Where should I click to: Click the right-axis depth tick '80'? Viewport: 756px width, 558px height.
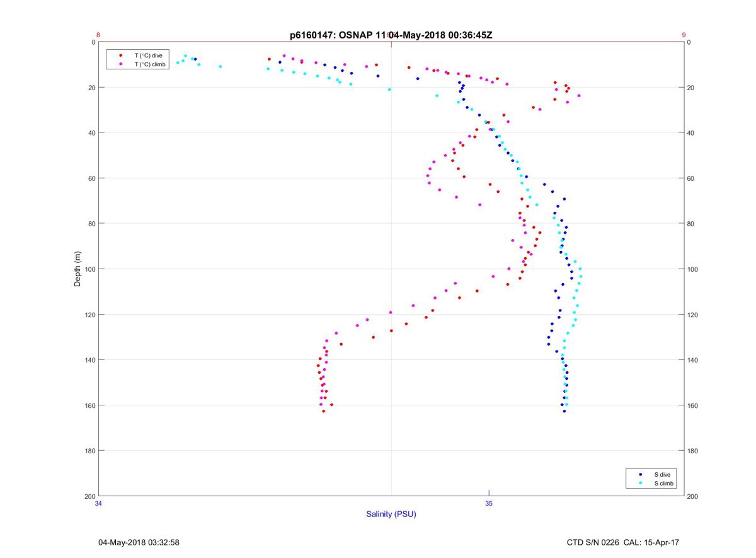point(691,224)
